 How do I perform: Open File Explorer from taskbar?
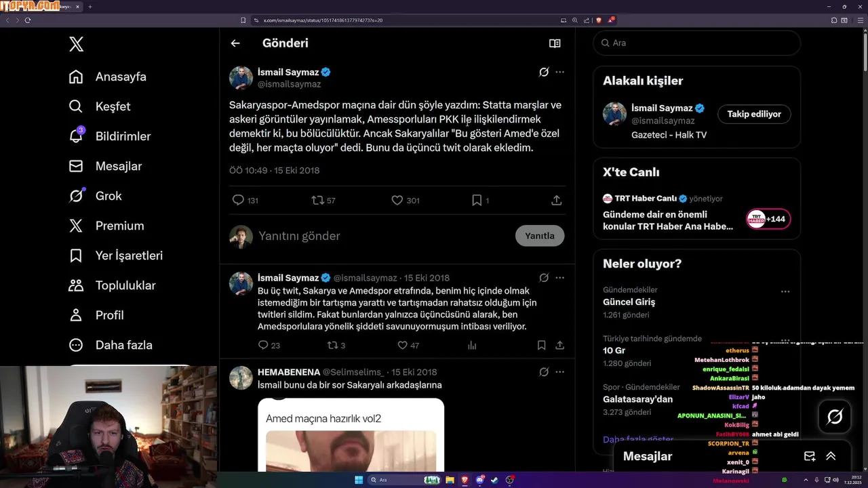coord(449,480)
